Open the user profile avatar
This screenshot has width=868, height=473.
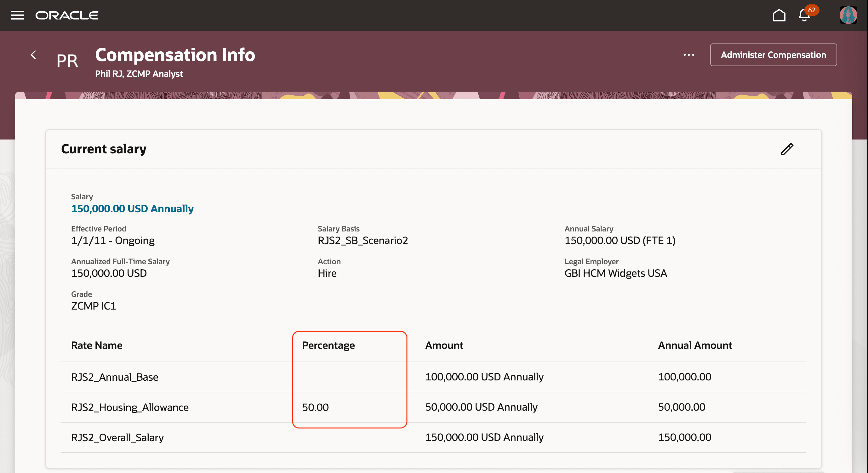[848, 15]
